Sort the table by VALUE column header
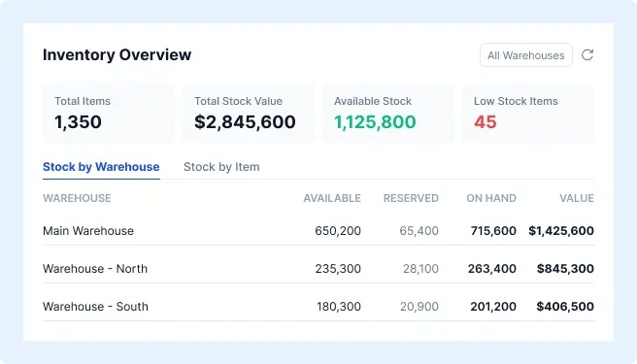 (577, 198)
